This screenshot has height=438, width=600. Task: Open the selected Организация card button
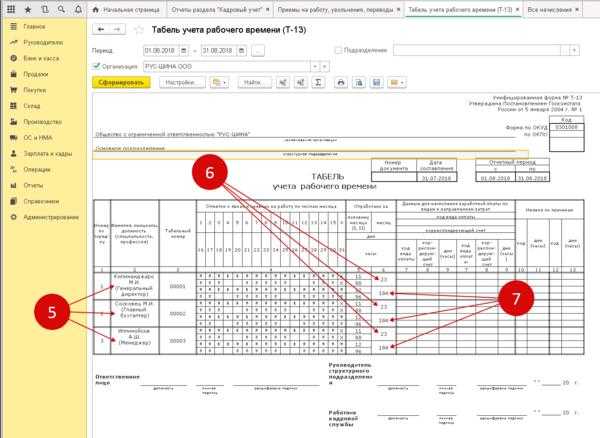pyautogui.click(x=324, y=67)
